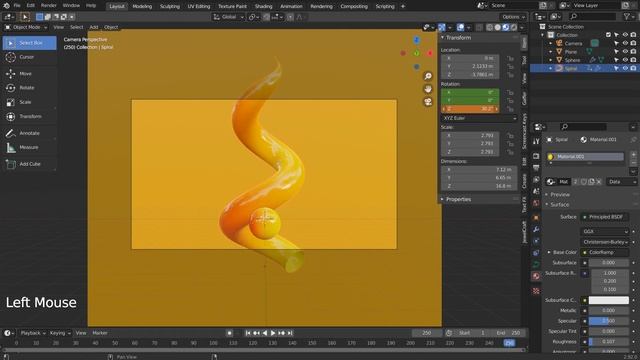The width and height of the screenshot is (640, 360).
Task: Activate the Annotate tool
Action: [x=29, y=133]
